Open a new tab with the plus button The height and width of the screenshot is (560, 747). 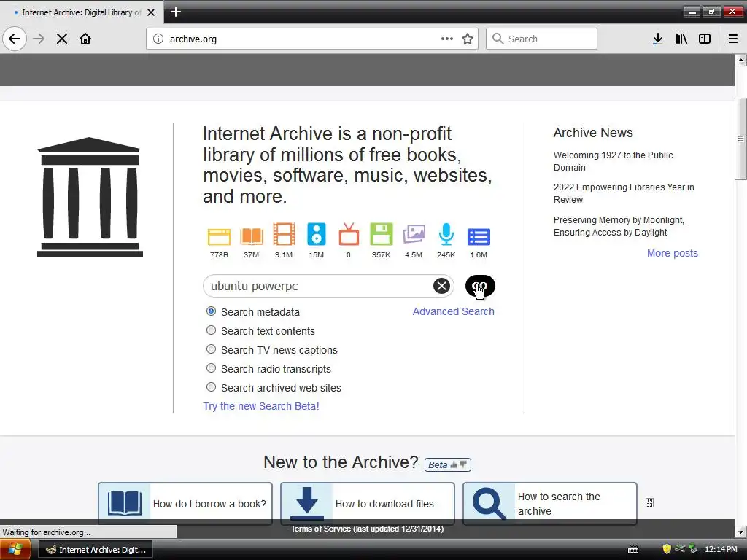(176, 12)
